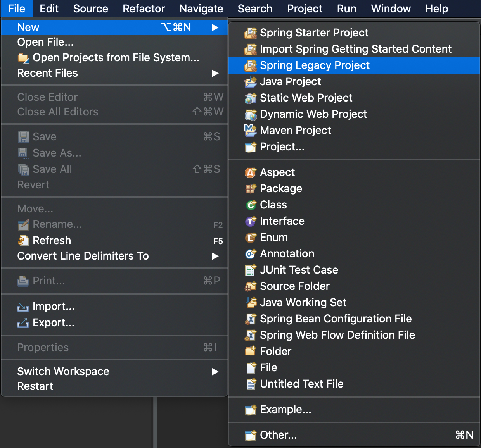Click the Annotation icon
Viewport: 481px width, 448px height.
point(251,254)
